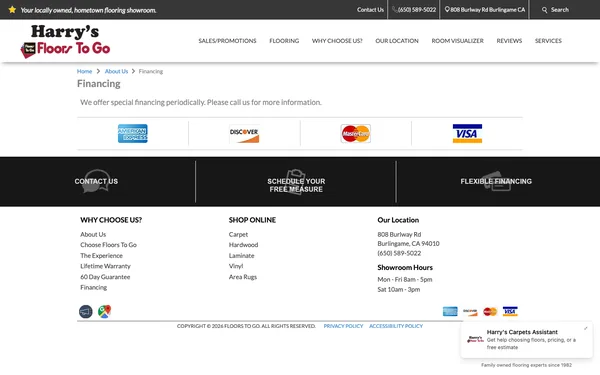Open the Flooring menu
Viewport: 600px width, 375px height.
(284, 41)
